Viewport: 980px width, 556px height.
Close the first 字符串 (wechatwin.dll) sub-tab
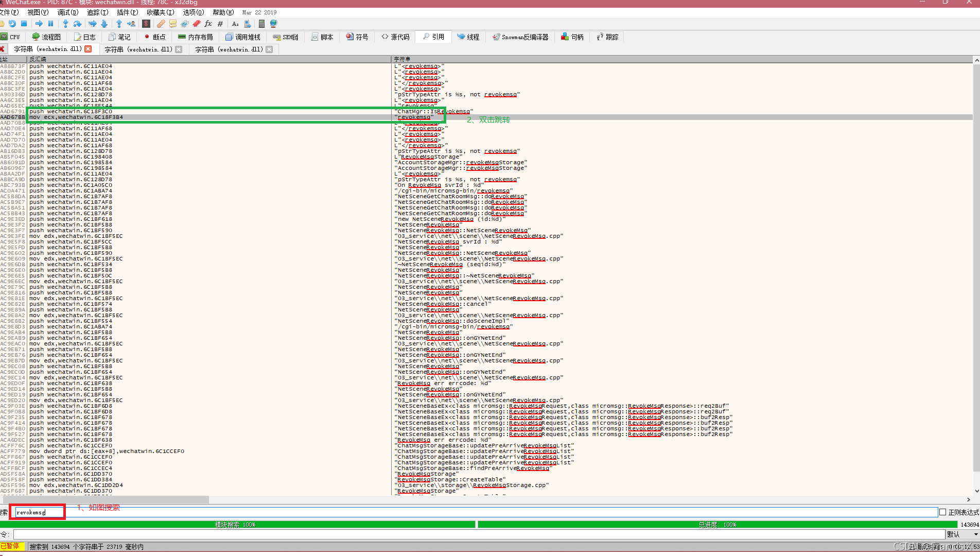(x=88, y=49)
